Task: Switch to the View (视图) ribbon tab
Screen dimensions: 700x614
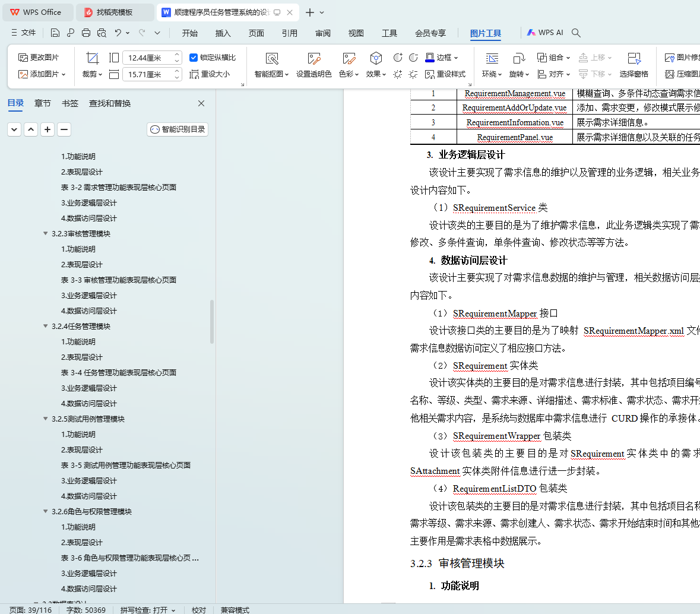Action: tap(356, 33)
